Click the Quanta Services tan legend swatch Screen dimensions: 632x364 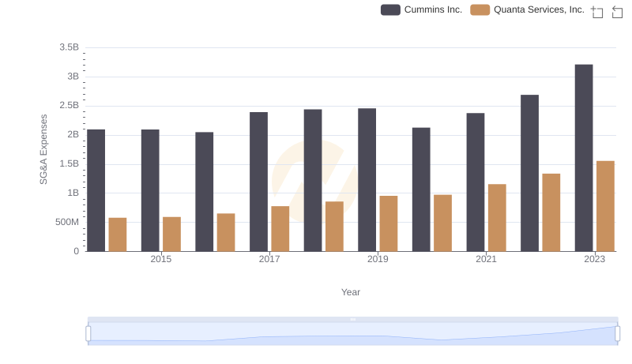(x=480, y=9)
